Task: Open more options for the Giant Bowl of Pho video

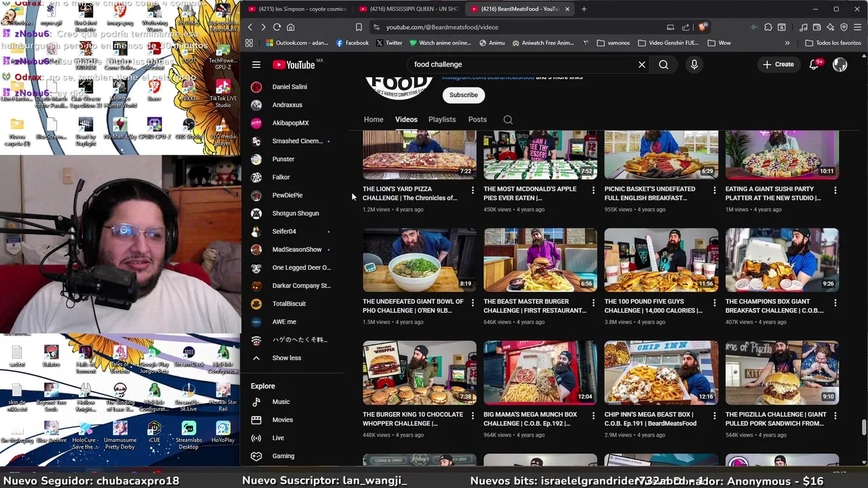Action: (x=473, y=303)
